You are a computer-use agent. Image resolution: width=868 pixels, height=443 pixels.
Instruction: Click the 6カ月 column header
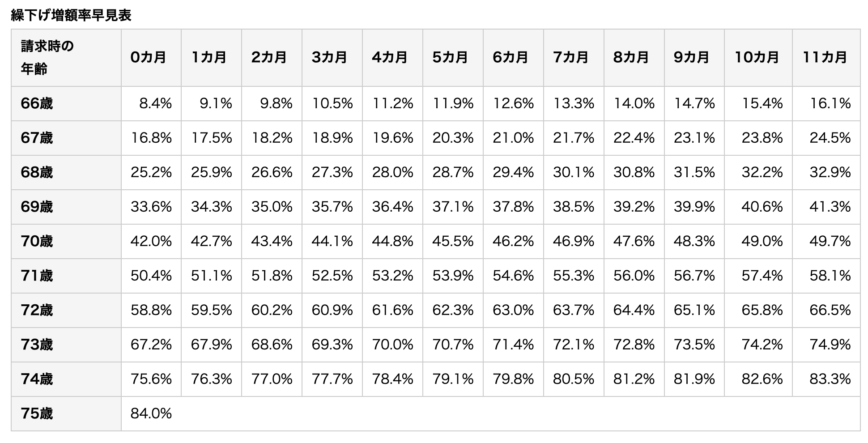coord(511,57)
